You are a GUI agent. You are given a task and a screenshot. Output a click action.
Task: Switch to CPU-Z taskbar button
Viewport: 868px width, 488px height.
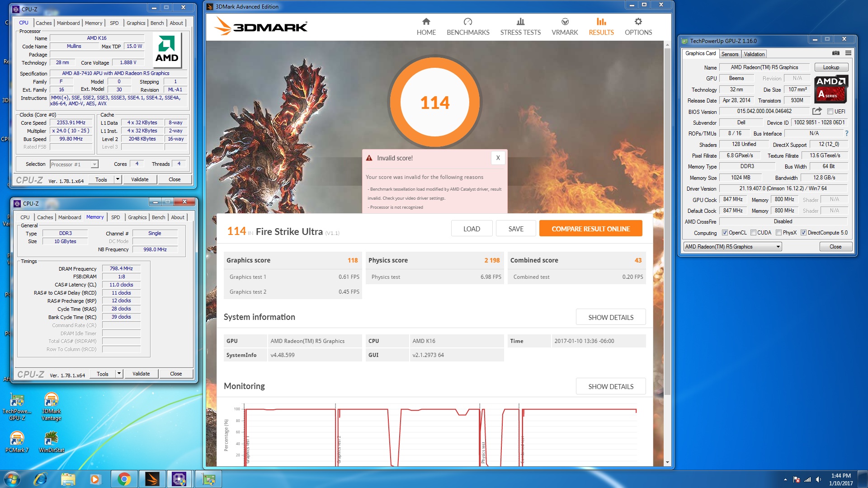pos(179,479)
